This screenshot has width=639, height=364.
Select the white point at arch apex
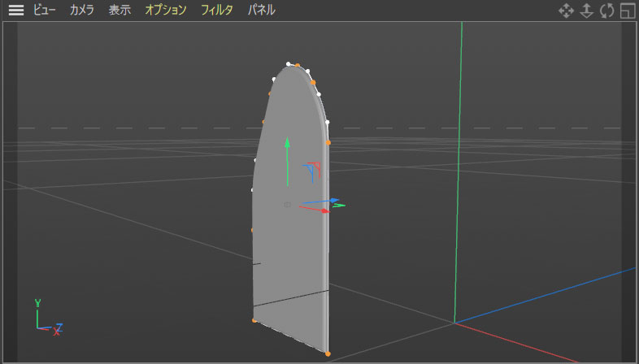289,64
